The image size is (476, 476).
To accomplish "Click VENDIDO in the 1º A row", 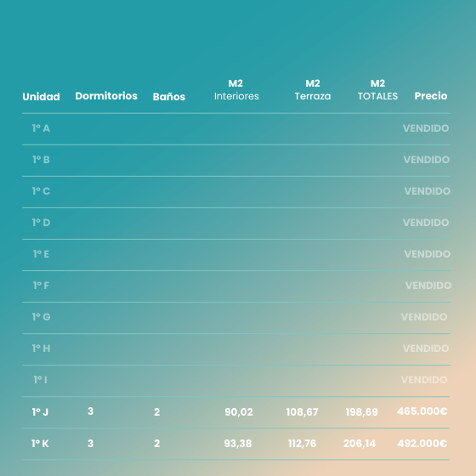I will click(426, 128).
